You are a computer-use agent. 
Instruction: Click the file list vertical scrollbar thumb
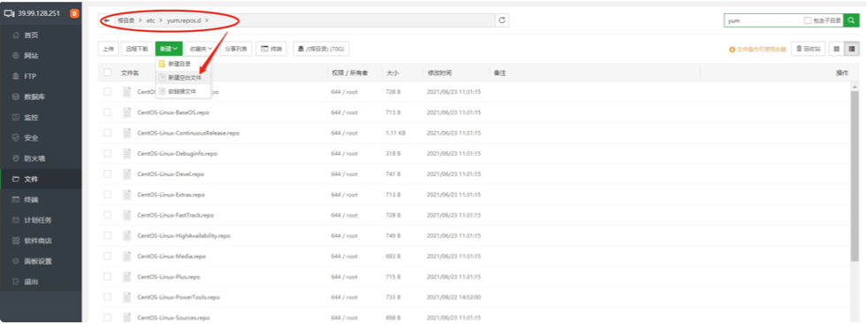pos(855,176)
